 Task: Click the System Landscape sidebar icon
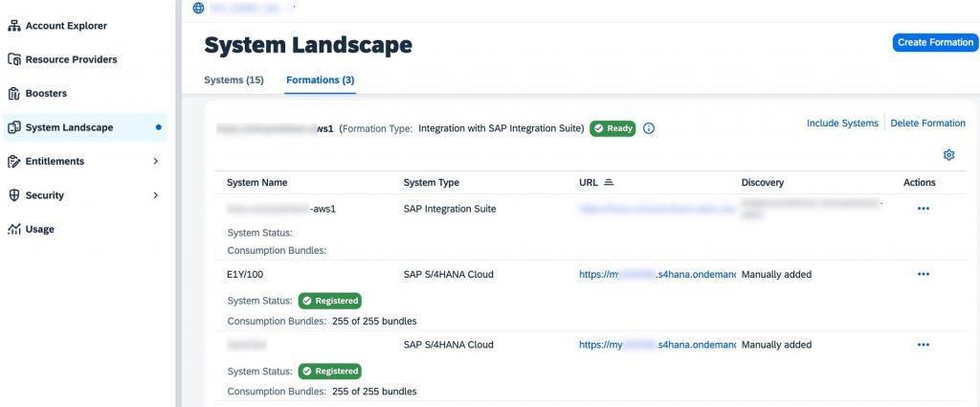(x=13, y=127)
